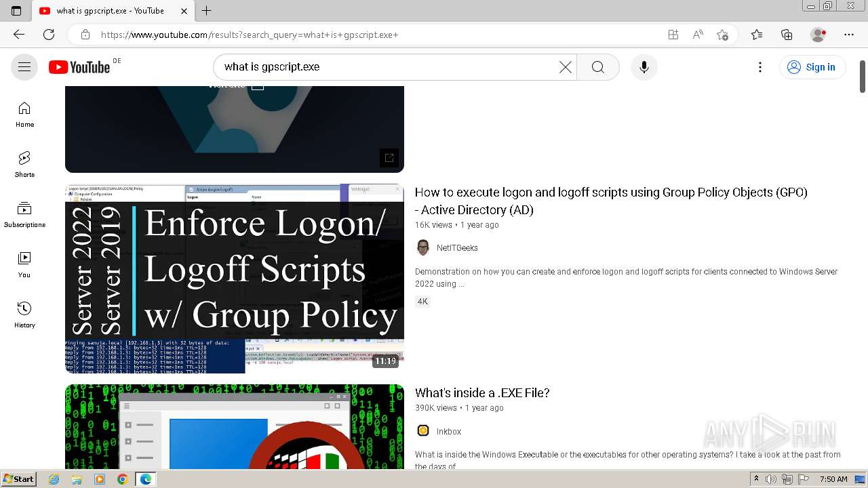Click '390K views' text
868x488 pixels.
[436, 408]
